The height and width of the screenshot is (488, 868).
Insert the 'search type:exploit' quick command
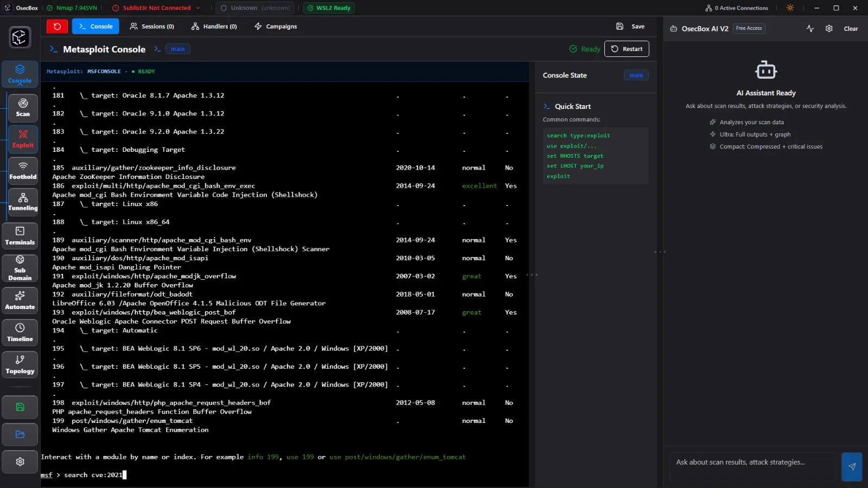pos(578,136)
